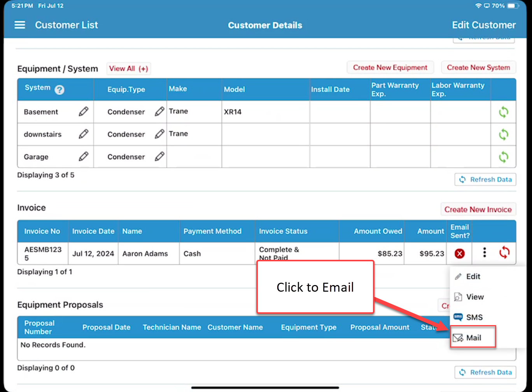The image size is (532, 392).
Task: Click the Customer Name column header
Action: [x=235, y=327]
